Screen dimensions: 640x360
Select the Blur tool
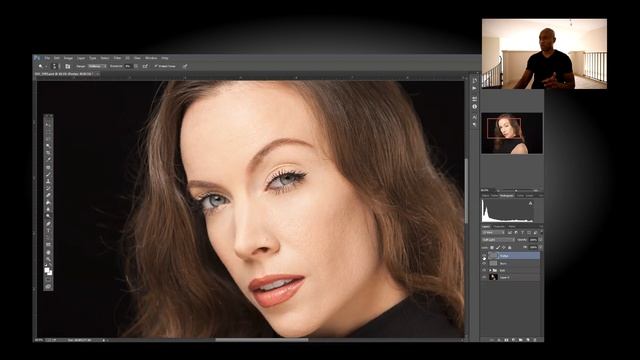(48, 209)
